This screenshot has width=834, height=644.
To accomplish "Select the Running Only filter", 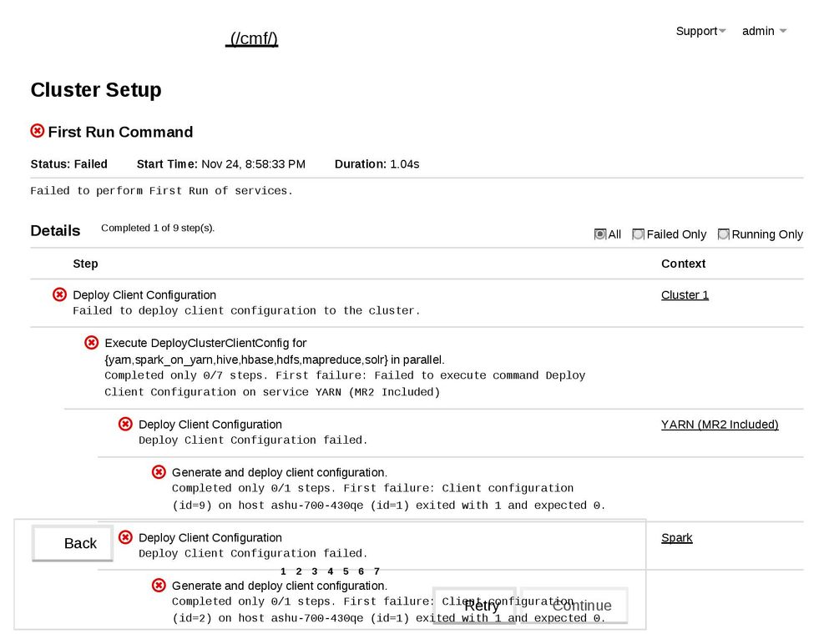I will [723, 234].
